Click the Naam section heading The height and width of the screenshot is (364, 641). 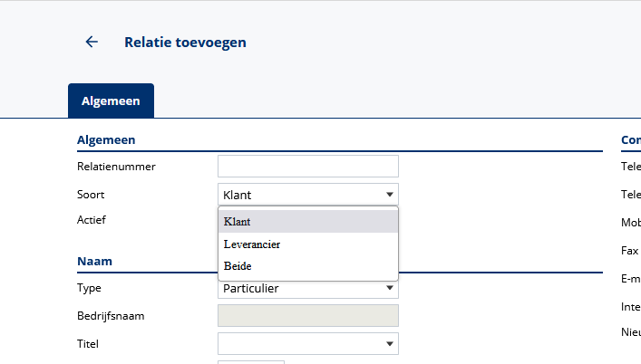[94, 261]
